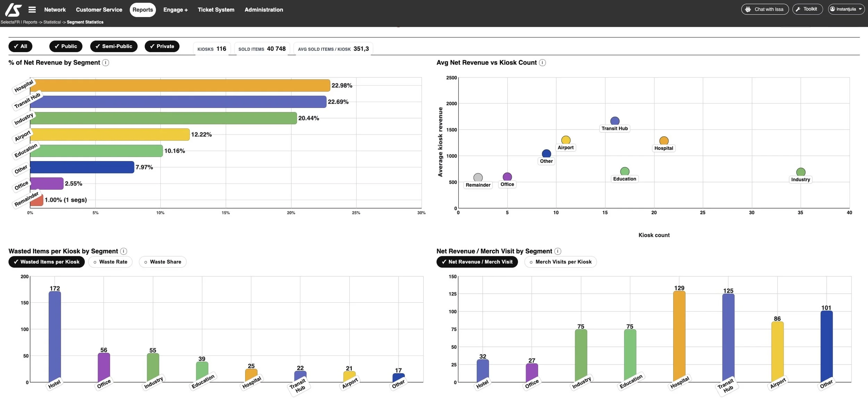Show info for % of Net Revenue by Segment
The width and height of the screenshot is (868, 410).
pyautogui.click(x=106, y=62)
